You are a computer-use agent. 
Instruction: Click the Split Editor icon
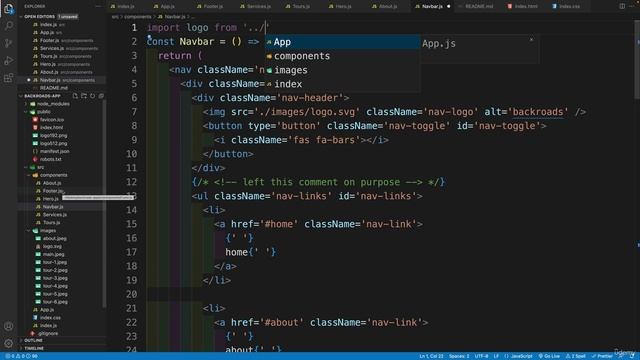(622, 6)
